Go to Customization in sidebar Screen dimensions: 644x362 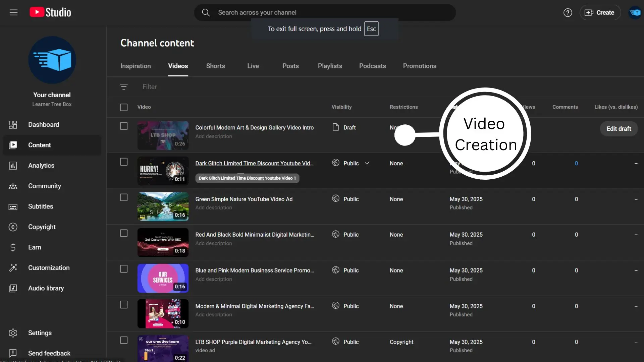49,268
